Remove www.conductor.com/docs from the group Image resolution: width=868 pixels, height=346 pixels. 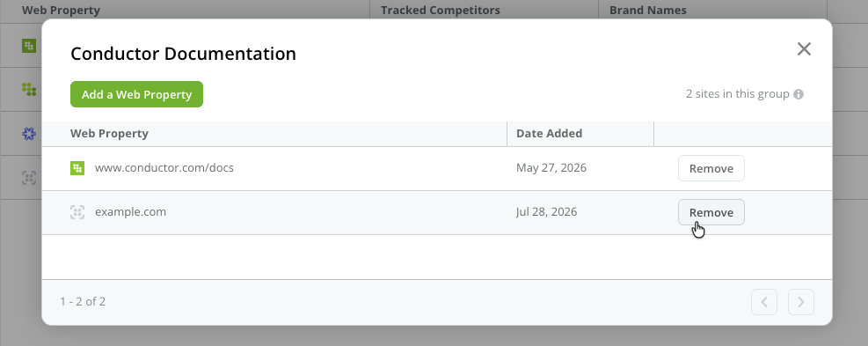click(711, 168)
